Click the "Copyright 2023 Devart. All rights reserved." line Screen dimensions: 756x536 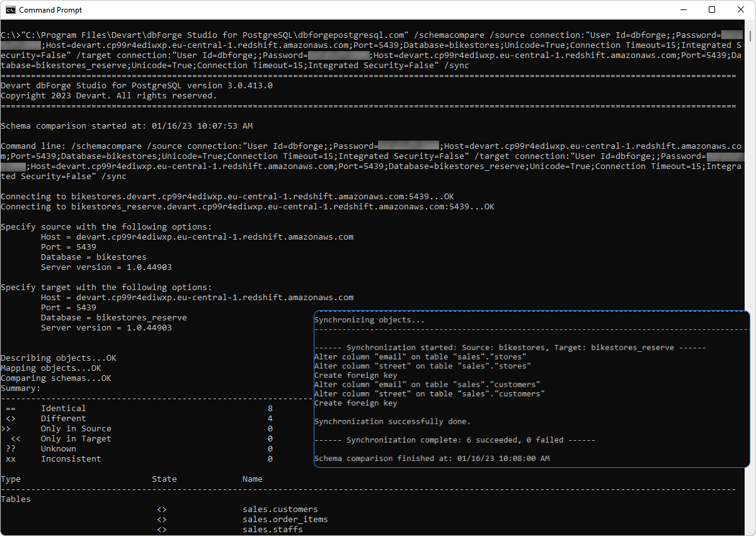pyautogui.click(x=108, y=96)
